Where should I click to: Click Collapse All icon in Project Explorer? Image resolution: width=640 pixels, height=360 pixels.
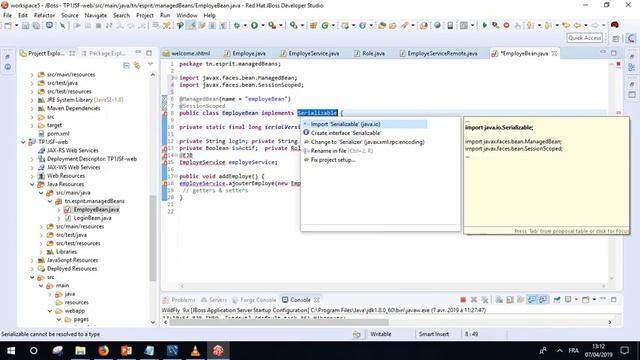pos(126,65)
